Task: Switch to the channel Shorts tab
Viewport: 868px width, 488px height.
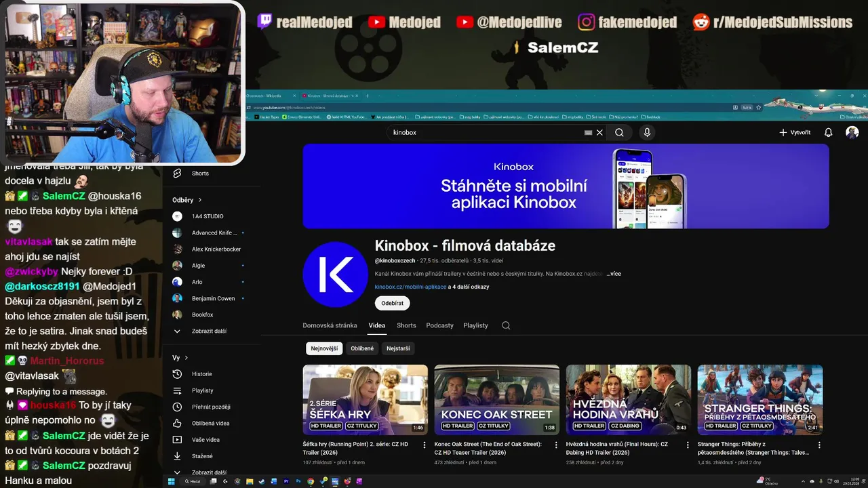Action: coord(406,325)
